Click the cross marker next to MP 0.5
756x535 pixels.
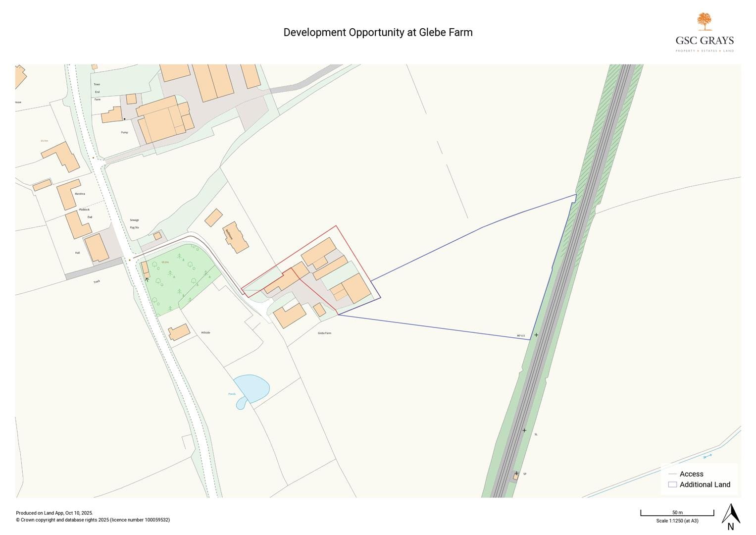tap(536, 335)
